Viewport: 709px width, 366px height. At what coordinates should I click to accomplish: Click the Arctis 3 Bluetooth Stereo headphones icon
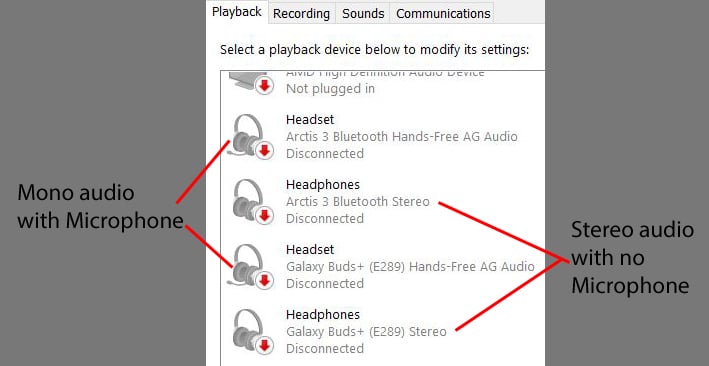pos(248,202)
